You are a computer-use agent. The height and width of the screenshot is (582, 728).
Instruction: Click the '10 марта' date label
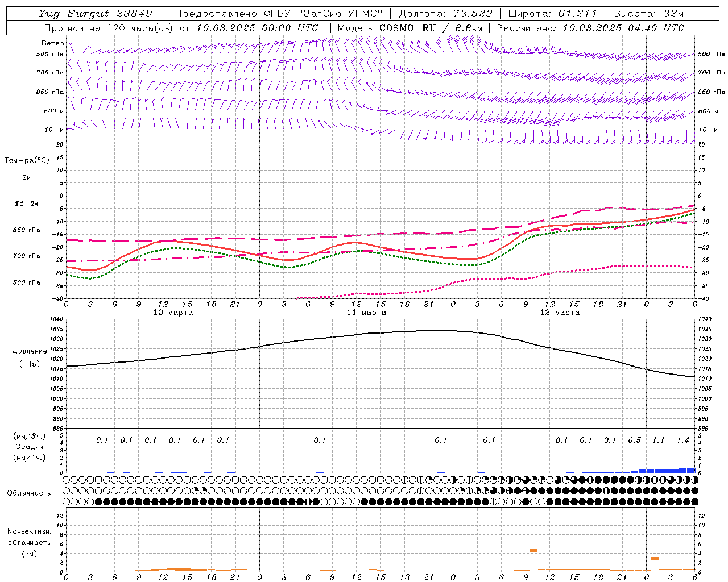[173, 313]
